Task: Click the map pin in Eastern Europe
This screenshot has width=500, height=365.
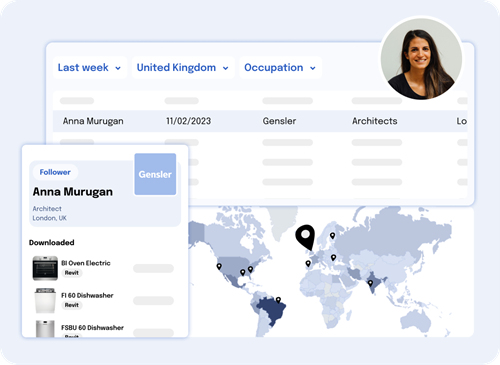Action: click(333, 257)
